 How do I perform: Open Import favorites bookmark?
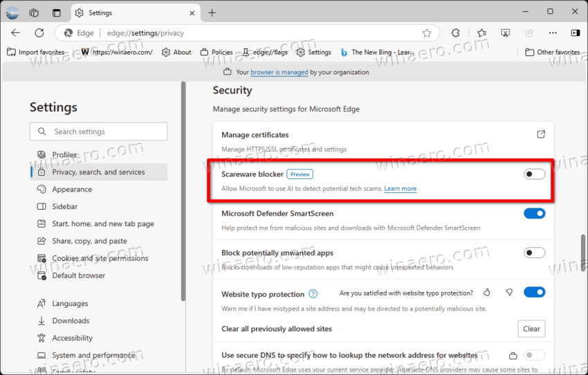point(35,52)
